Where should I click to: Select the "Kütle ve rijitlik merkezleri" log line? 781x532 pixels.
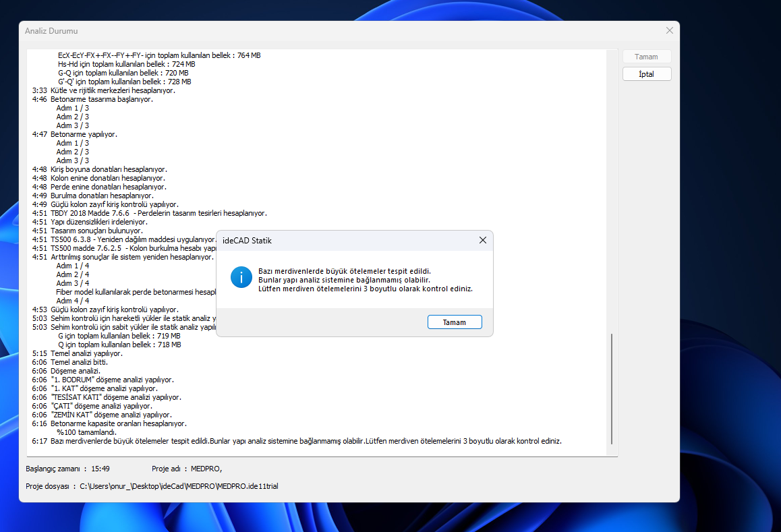113,90
